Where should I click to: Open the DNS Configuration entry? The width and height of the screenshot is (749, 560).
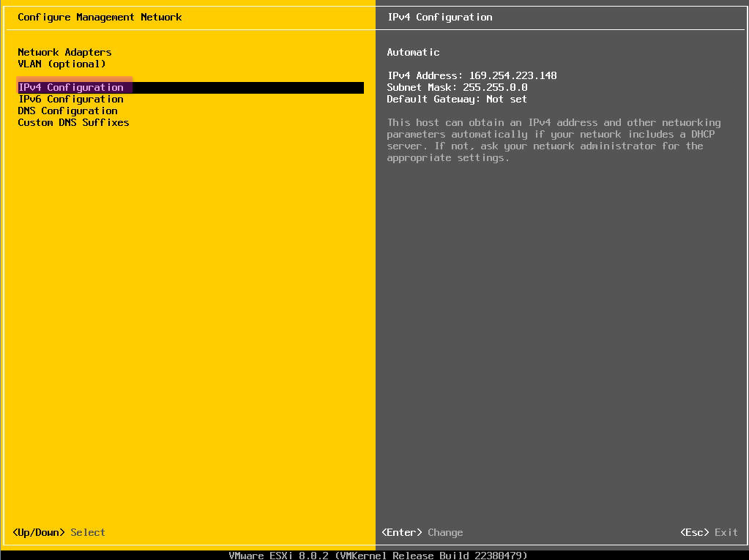[67, 111]
